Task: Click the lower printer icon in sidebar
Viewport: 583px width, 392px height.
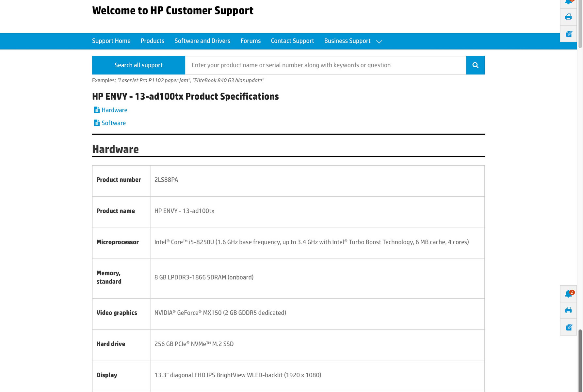Action: coord(568,310)
